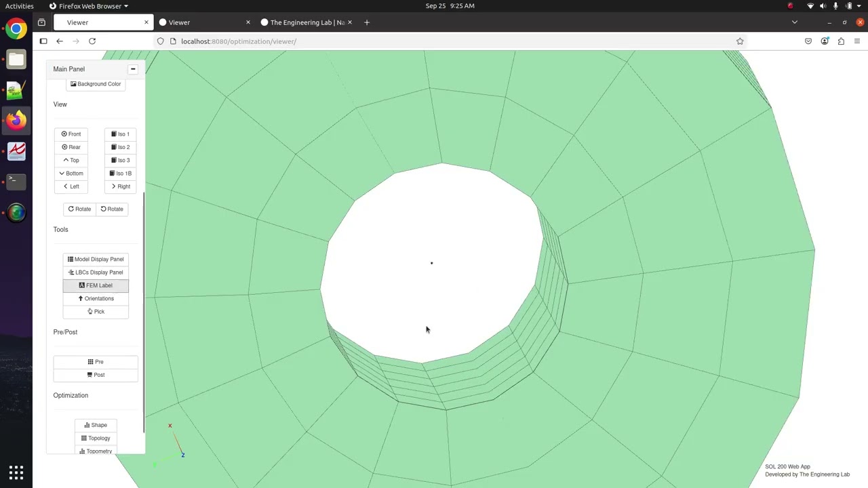Screen dimensions: 868x488
Task: Switch to Top view
Action: pyautogui.click(x=71, y=160)
